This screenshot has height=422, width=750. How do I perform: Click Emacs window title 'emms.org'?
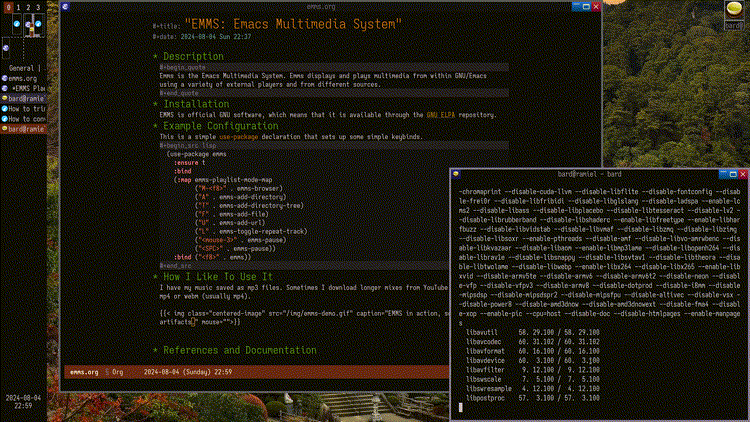(320, 7)
